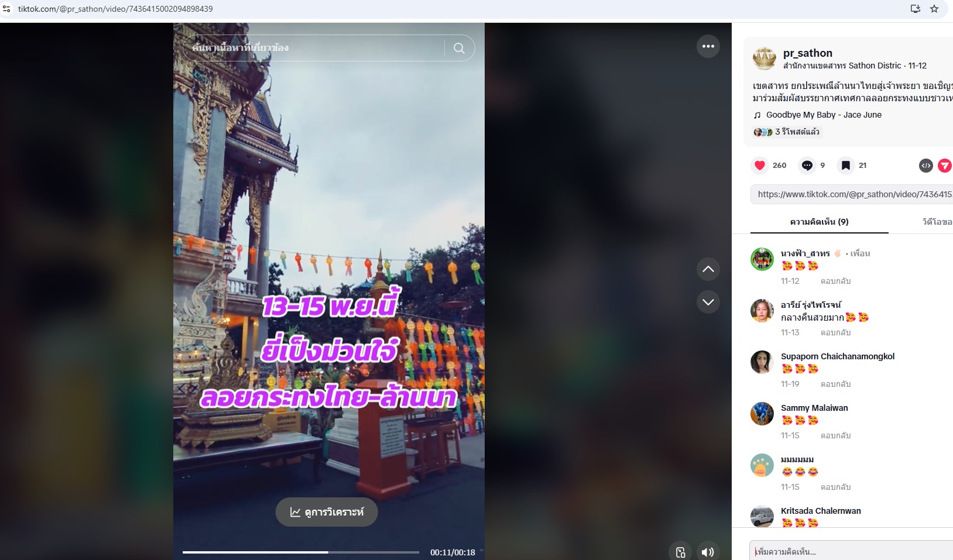Click the red share icon beside embed
953x560 pixels.
[944, 166]
